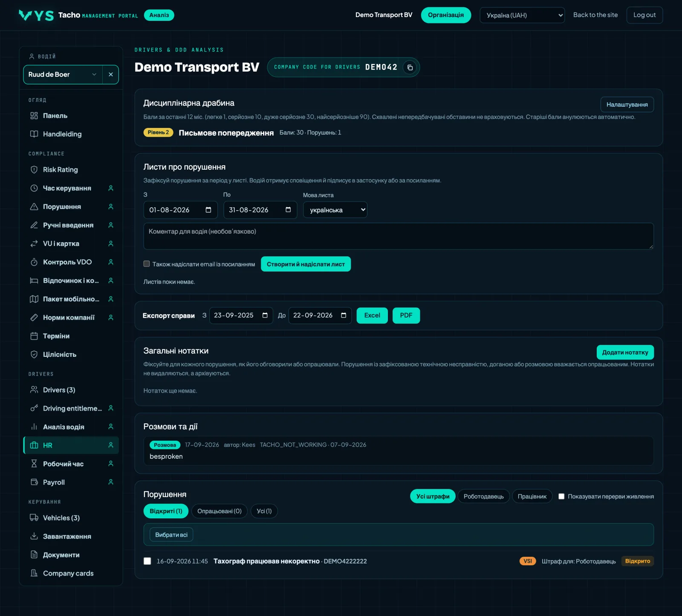Screen dimensions: 682x616
Task: Open the Мова листа language dropdown
Action: point(335,210)
